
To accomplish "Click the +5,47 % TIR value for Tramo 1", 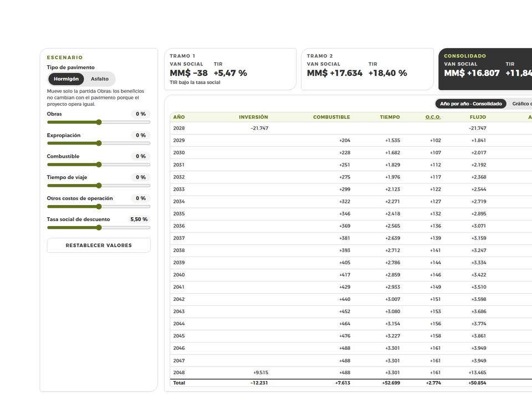I will coord(231,73).
